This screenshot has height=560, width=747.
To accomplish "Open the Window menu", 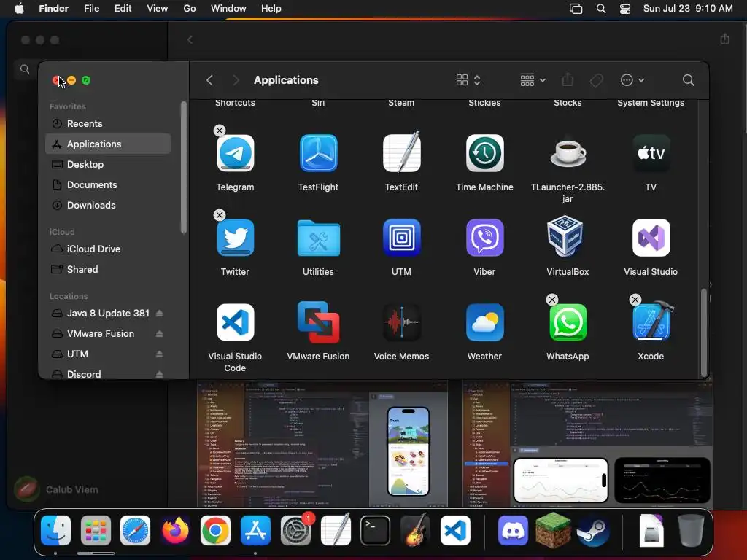I will pos(228,9).
